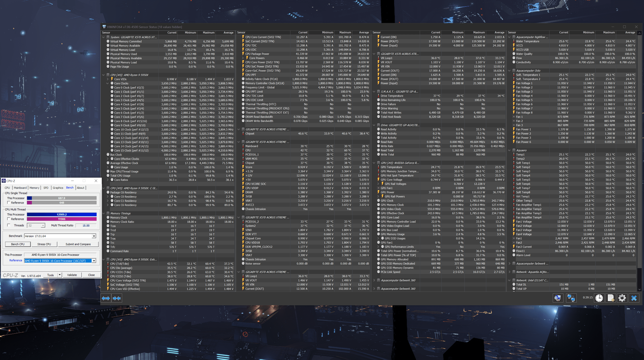Image resolution: width=644 pixels, height=360 pixels.
Task: Open the HWiNFO remote network monitors icon
Action: pyautogui.click(x=571, y=298)
